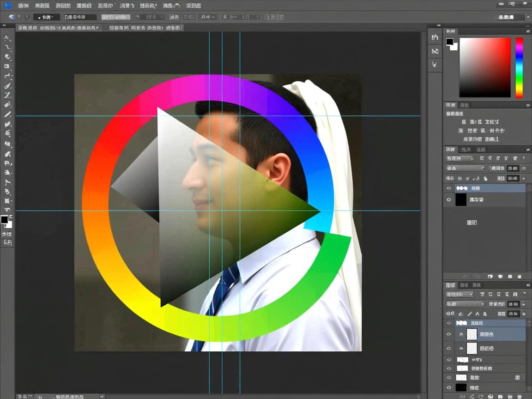Click the app logo in top-left corner
532x399 pixels.
(8, 6)
